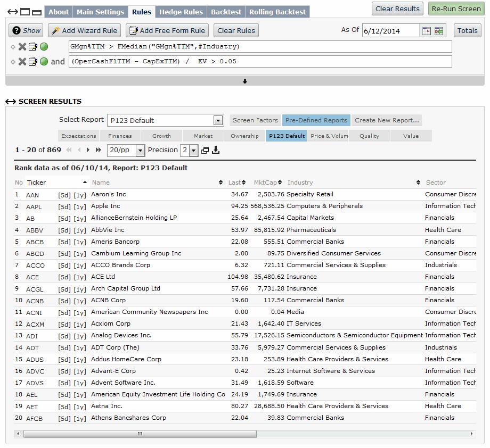
Task: Click the scrollbar right arrow under the table
Action: [472, 434]
